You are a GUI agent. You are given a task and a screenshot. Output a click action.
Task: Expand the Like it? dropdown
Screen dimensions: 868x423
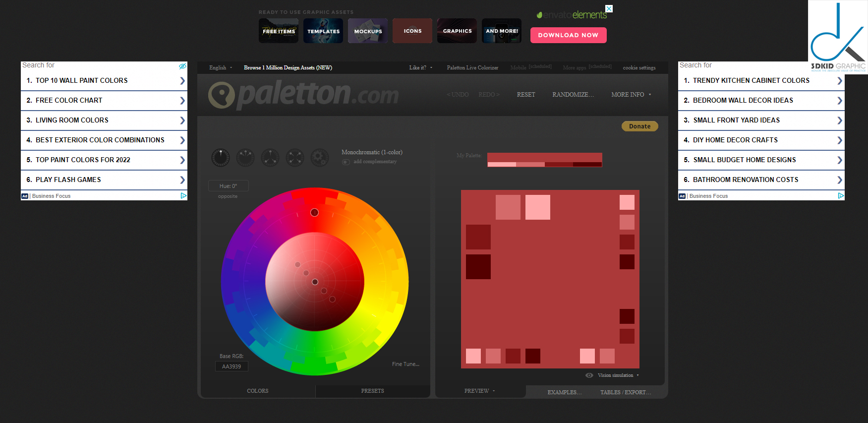[421, 68]
